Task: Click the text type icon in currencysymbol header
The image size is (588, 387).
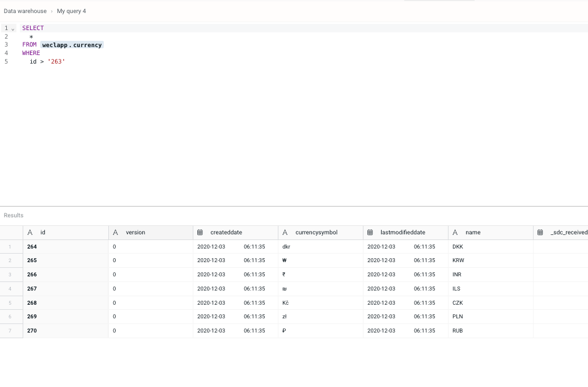Action: coord(285,232)
